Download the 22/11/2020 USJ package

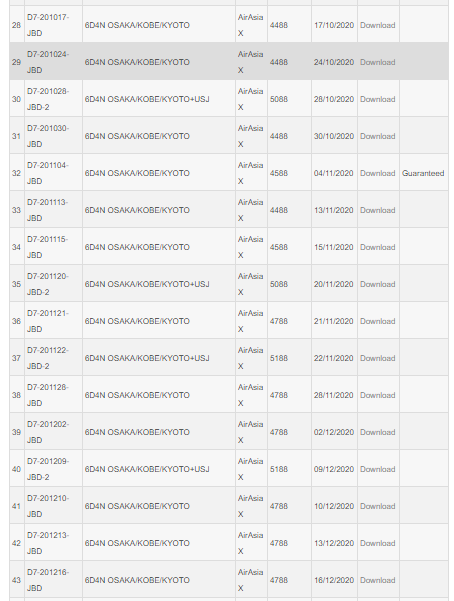pyautogui.click(x=377, y=358)
